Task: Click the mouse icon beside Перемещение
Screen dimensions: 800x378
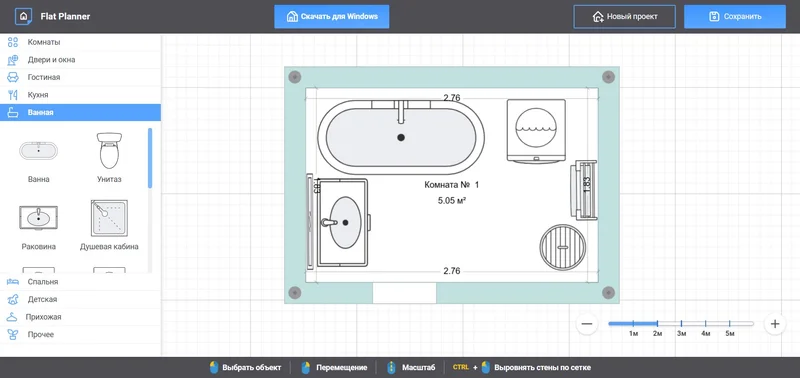Action: tap(306, 368)
